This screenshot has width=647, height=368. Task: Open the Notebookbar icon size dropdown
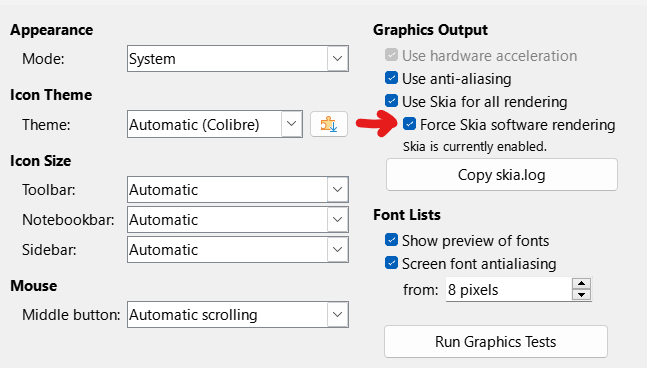coord(238,219)
